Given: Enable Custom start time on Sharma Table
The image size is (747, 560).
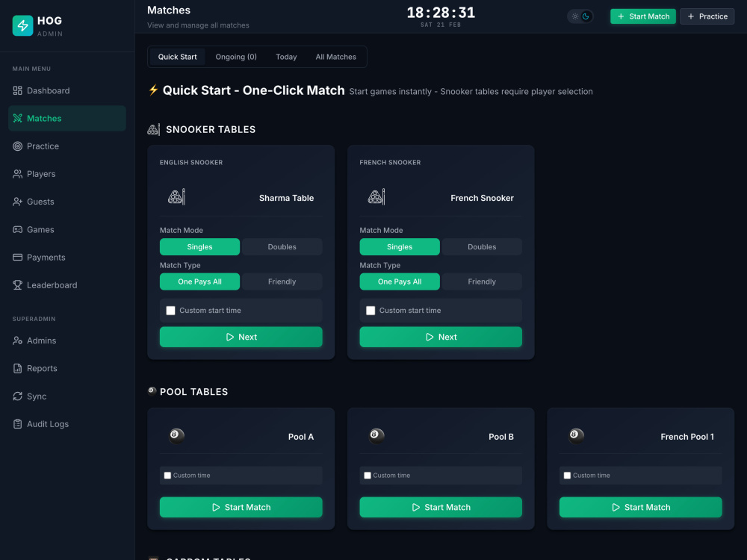Looking at the screenshot, I should [x=170, y=311].
